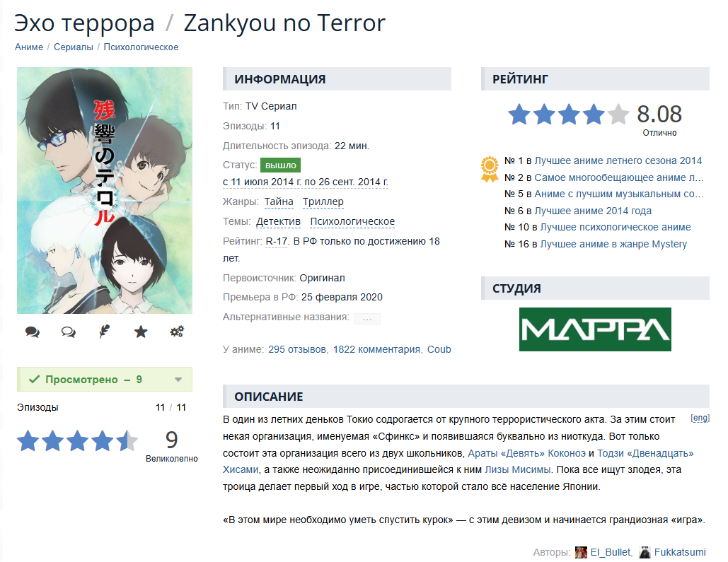Image resolution: width=728 pixels, height=562 pixels.
Task: Click the award ribbon medal icon
Action: click(490, 170)
